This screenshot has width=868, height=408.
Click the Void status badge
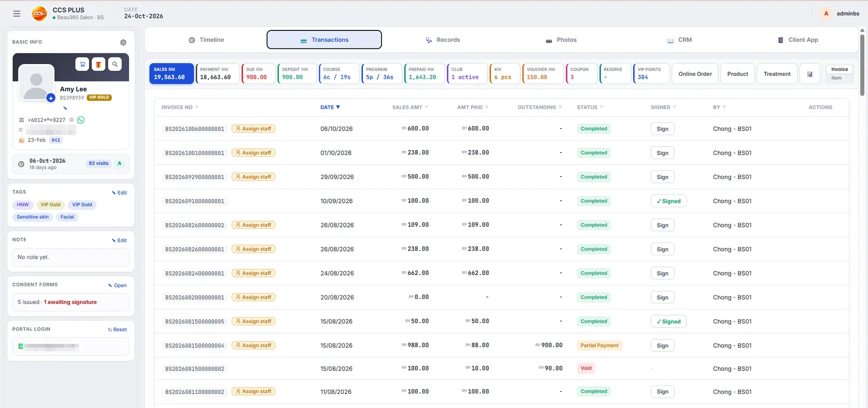[586, 368]
